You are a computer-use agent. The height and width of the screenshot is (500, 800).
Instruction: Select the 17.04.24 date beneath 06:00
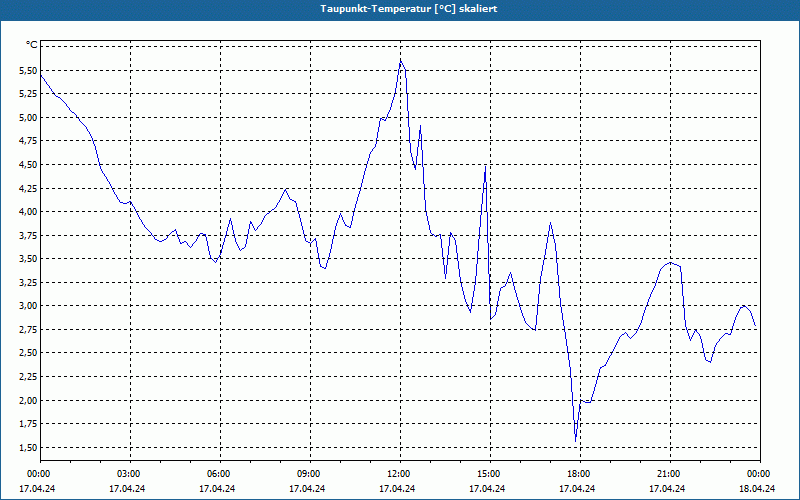coord(217,489)
